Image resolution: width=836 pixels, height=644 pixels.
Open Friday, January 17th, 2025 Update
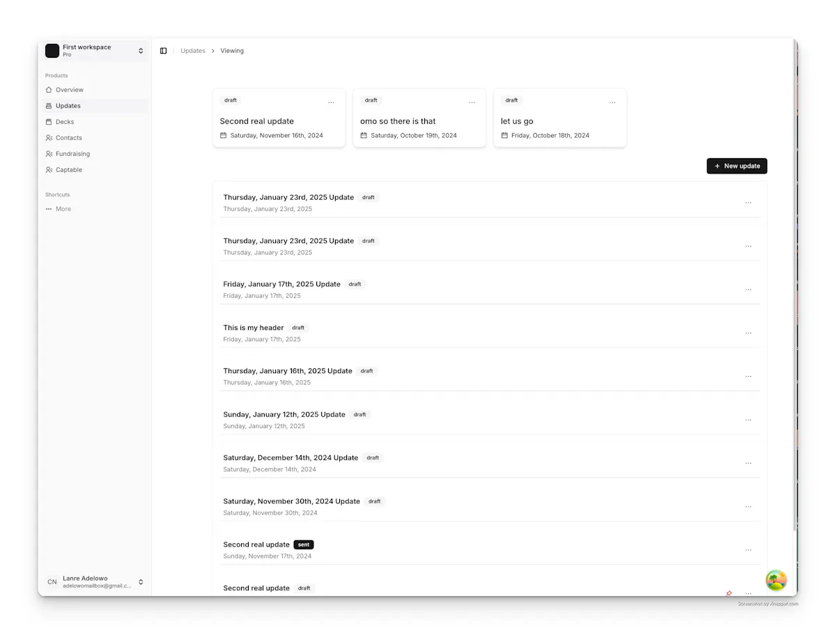[281, 284]
